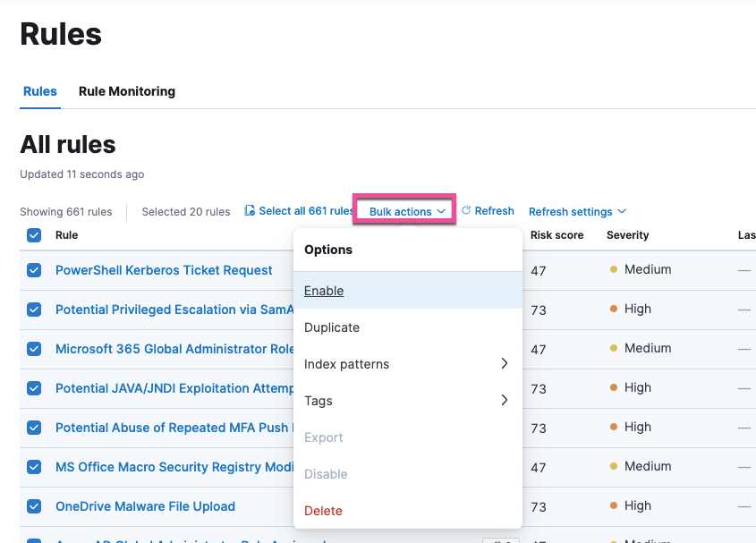The height and width of the screenshot is (543, 756).
Task: Select Duplicate in the bulk options menu
Action: (x=332, y=327)
